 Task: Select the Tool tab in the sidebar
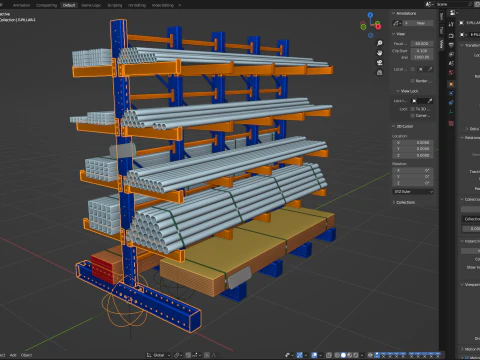[x=442, y=30]
